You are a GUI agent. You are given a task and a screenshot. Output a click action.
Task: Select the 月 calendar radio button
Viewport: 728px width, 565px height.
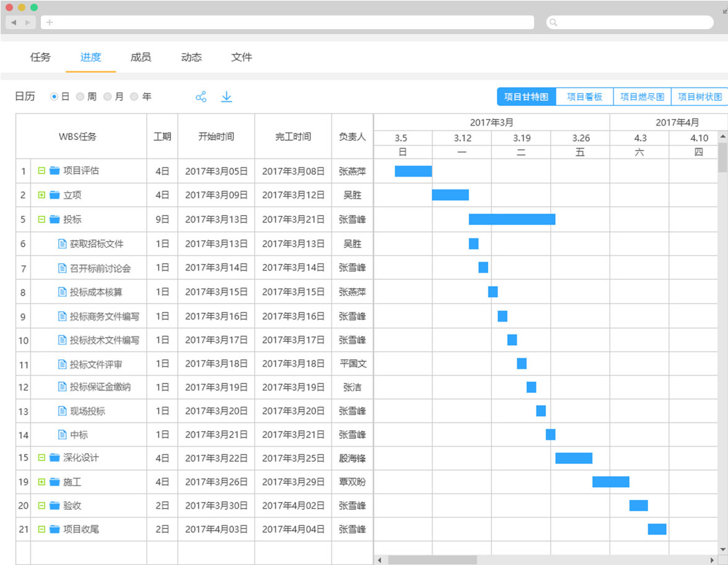[x=107, y=97]
